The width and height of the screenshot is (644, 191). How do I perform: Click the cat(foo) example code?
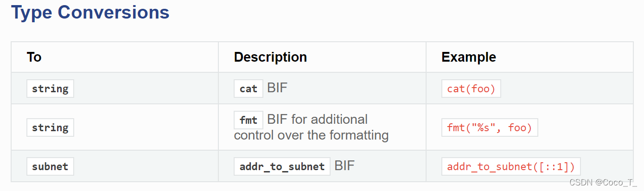coord(471,89)
